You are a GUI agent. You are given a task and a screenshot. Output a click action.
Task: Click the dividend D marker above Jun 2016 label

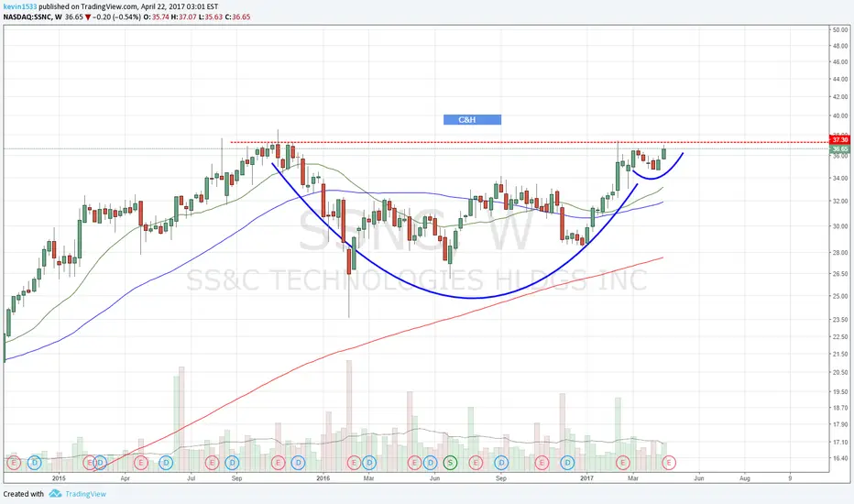point(431,463)
